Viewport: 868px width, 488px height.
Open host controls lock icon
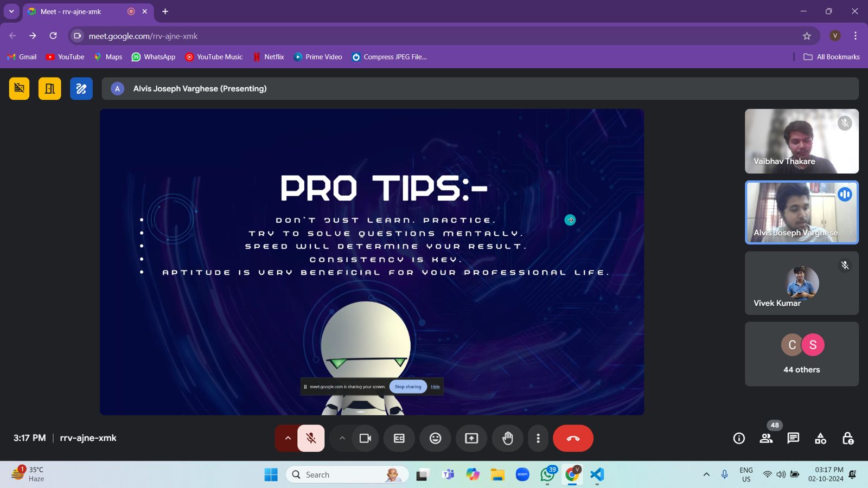point(847,438)
